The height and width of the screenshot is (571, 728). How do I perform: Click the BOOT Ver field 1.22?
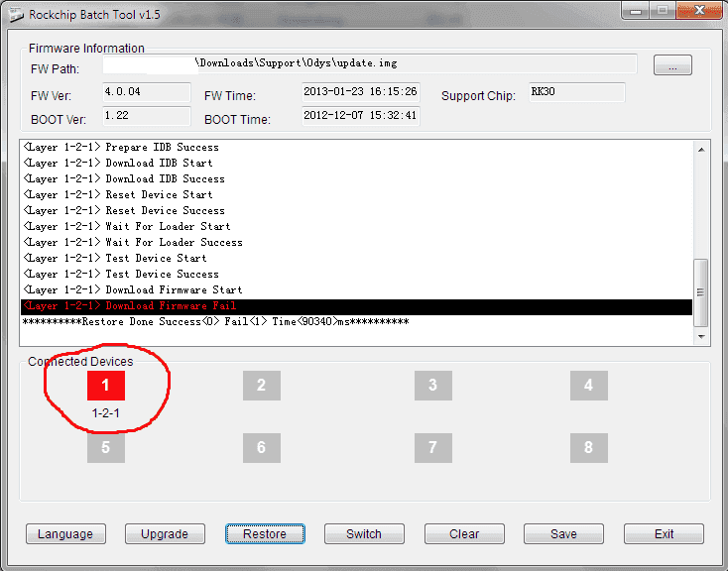(x=146, y=116)
